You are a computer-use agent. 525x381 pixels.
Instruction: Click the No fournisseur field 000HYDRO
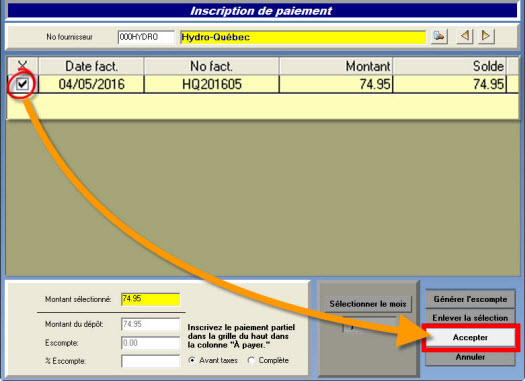[x=146, y=37]
